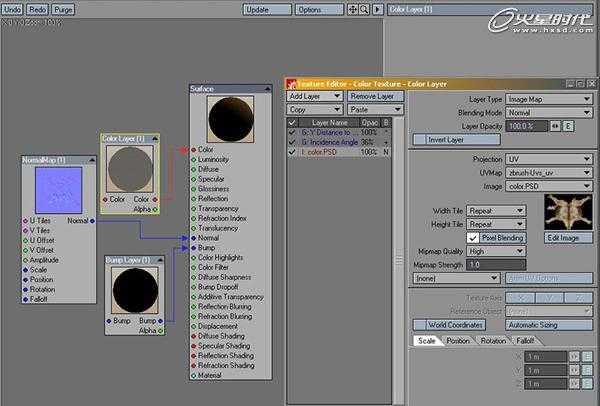
Task: Click the Remove Layer button
Action: (375, 96)
